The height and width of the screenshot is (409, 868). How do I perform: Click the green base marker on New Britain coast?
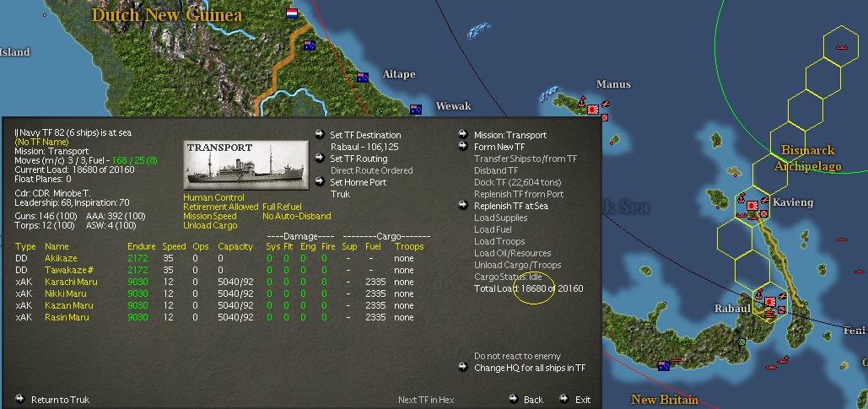[741, 342]
